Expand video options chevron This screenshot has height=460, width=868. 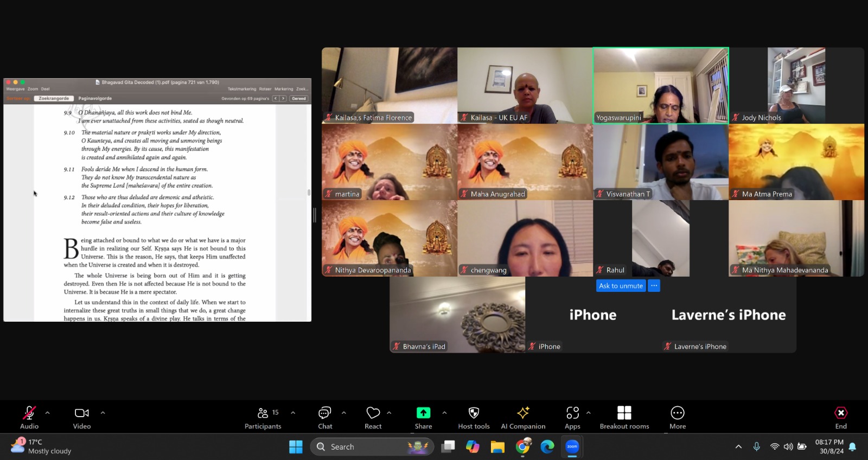[103, 413]
